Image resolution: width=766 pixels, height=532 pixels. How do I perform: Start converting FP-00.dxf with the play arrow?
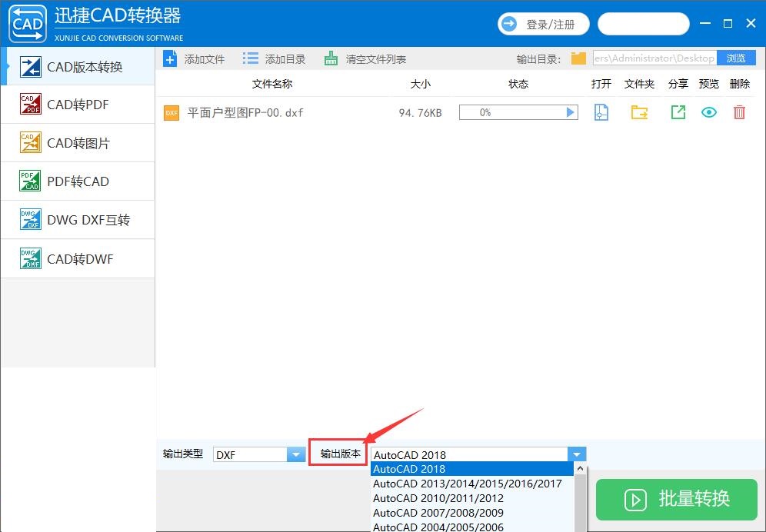(571, 112)
